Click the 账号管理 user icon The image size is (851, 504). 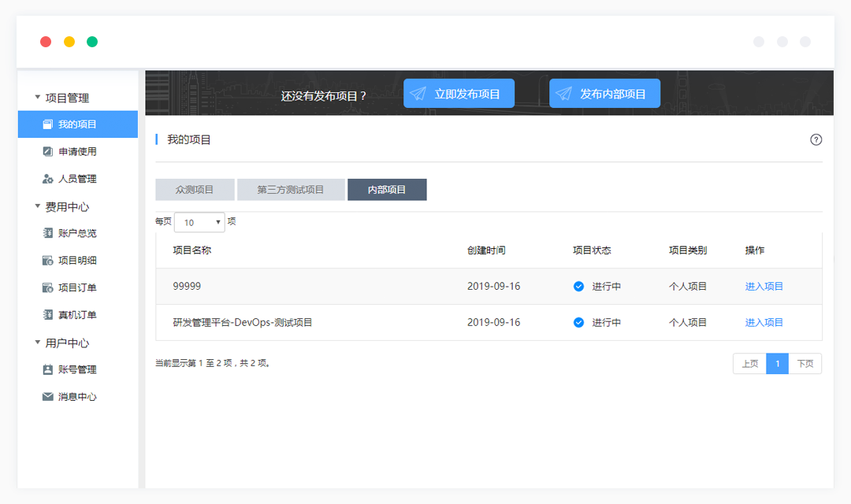(x=47, y=370)
